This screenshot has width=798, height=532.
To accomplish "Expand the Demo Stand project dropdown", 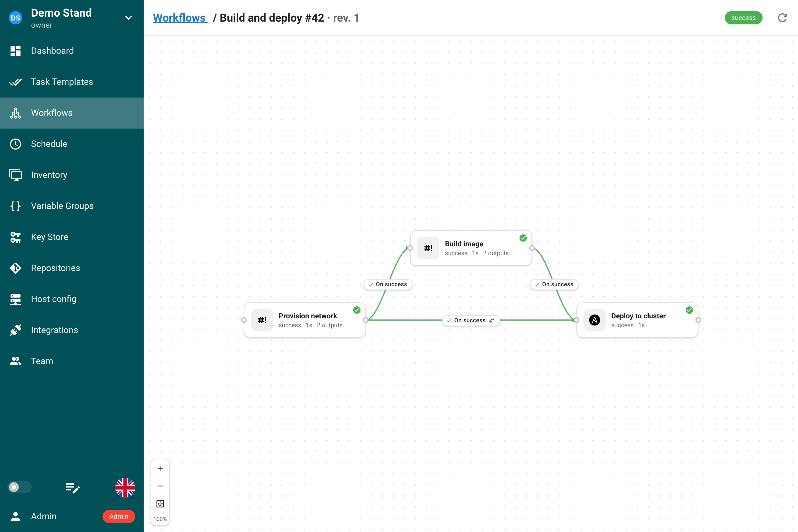I will [129, 18].
